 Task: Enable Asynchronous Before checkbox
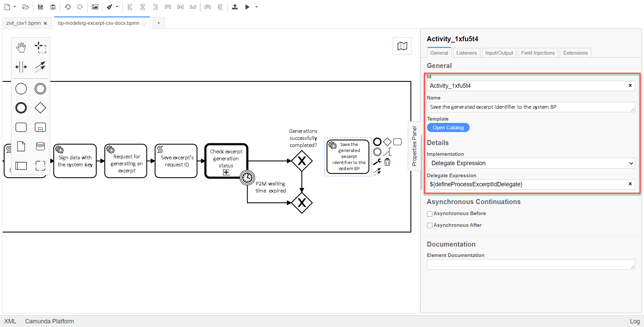coord(430,214)
